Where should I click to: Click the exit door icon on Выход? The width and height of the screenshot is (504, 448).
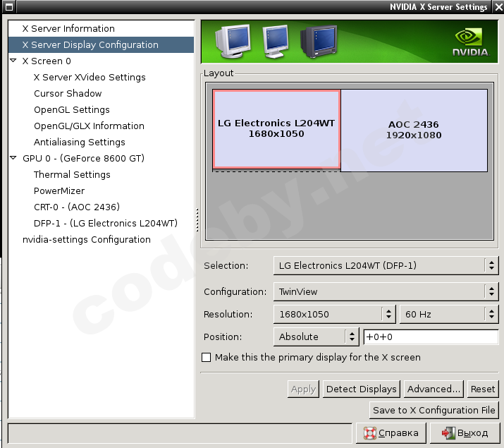tap(448, 433)
